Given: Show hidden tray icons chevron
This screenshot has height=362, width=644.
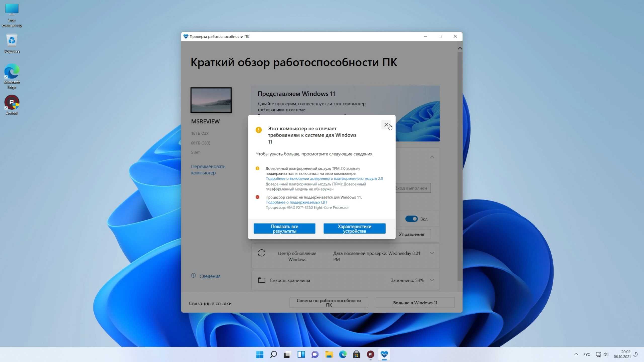Looking at the screenshot, I should tap(576, 354).
